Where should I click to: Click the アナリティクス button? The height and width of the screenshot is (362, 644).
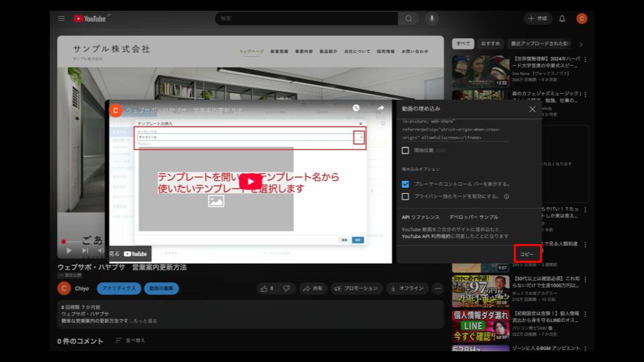coord(119,288)
